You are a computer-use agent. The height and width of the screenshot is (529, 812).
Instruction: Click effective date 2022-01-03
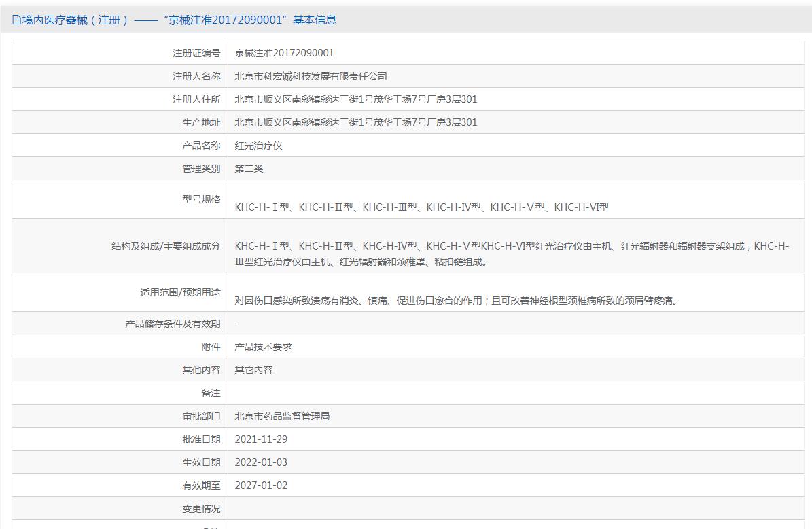(x=261, y=462)
